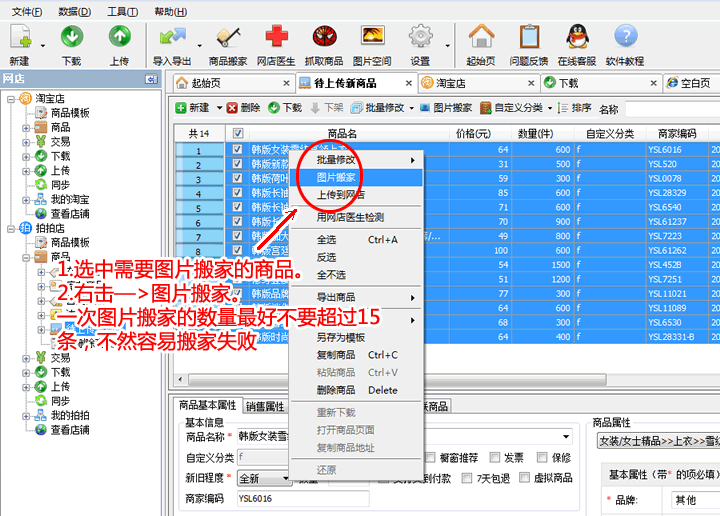720x516 pixels.
Task: Click the horizontal scrollbar below product table
Action: (397, 380)
